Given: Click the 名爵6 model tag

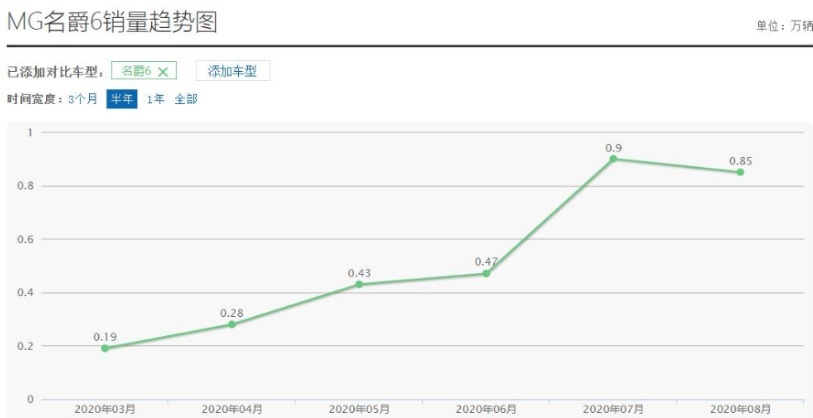Looking at the screenshot, I should (x=144, y=71).
